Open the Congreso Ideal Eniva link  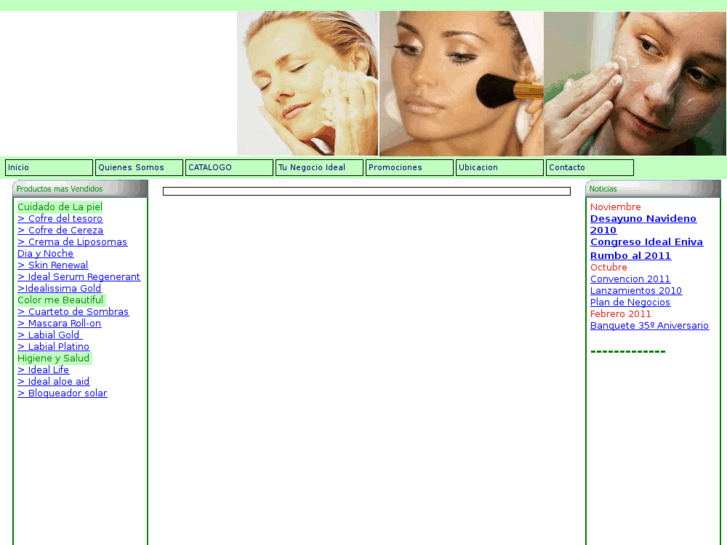pyautogui.click(x=646, y=242)
